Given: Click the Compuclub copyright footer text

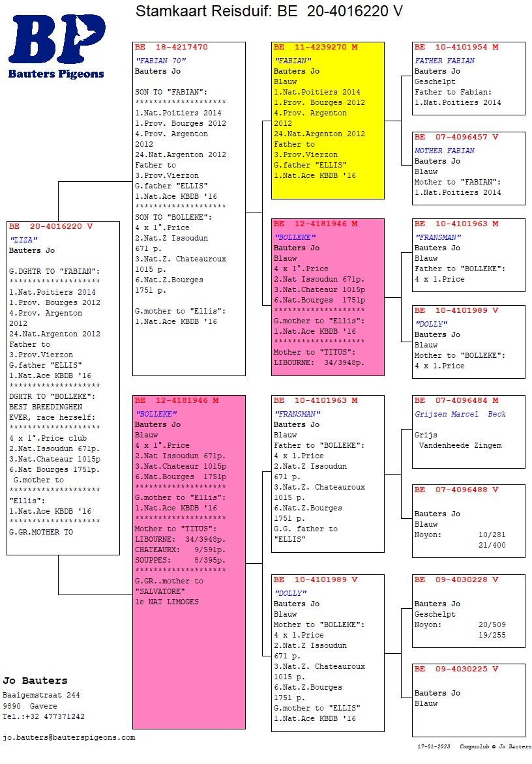Looking at the screenshot, I should tap(495, 746).
